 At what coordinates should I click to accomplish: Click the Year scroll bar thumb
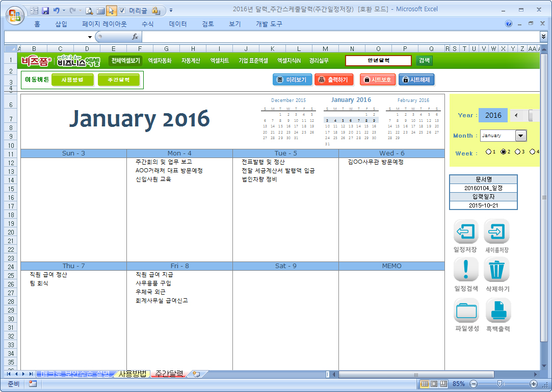531,115
